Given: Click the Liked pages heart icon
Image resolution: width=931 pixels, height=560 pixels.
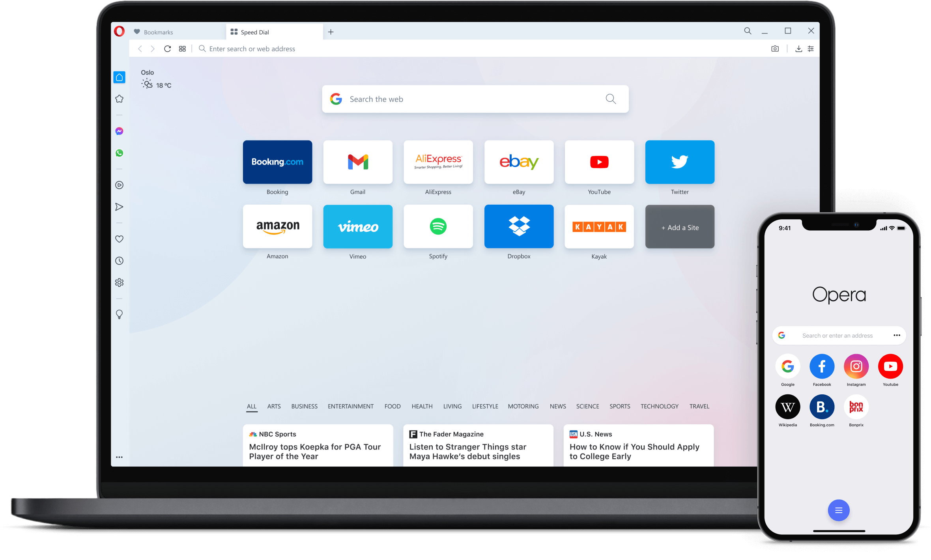Looking at the screenshot, I should point(120,237).
